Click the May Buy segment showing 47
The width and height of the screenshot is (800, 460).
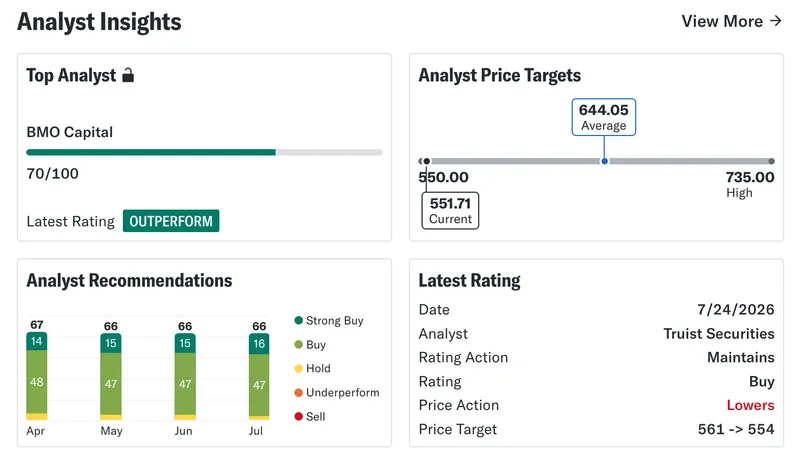pyautogui.click(x=111, y=384)
